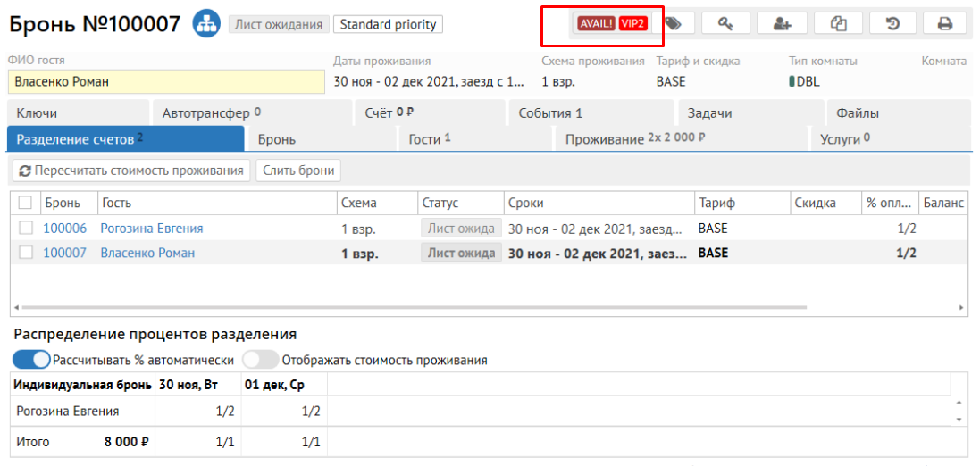Check the box for booking 100006
This screenshot has width=980, height=466.
point(26,229)
